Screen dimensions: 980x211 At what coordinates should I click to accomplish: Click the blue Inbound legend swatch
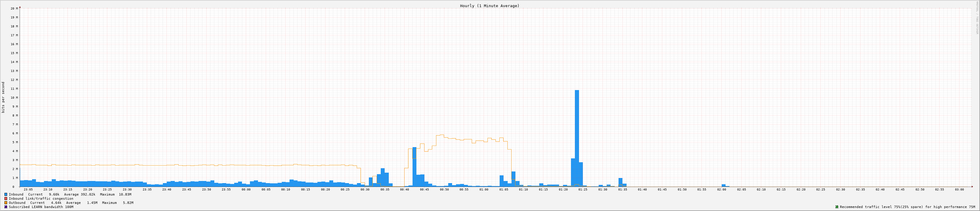tap(6, 194)
